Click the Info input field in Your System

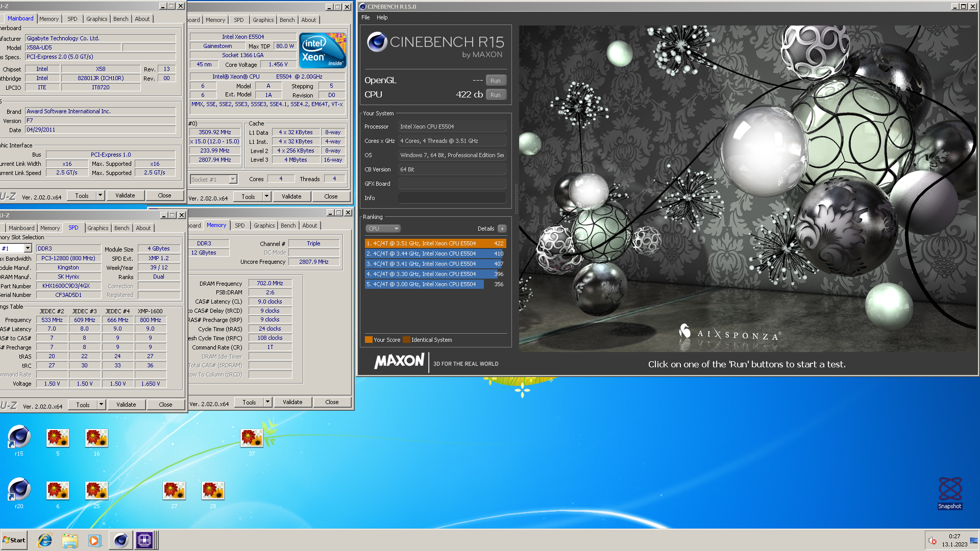pos(452,198)
